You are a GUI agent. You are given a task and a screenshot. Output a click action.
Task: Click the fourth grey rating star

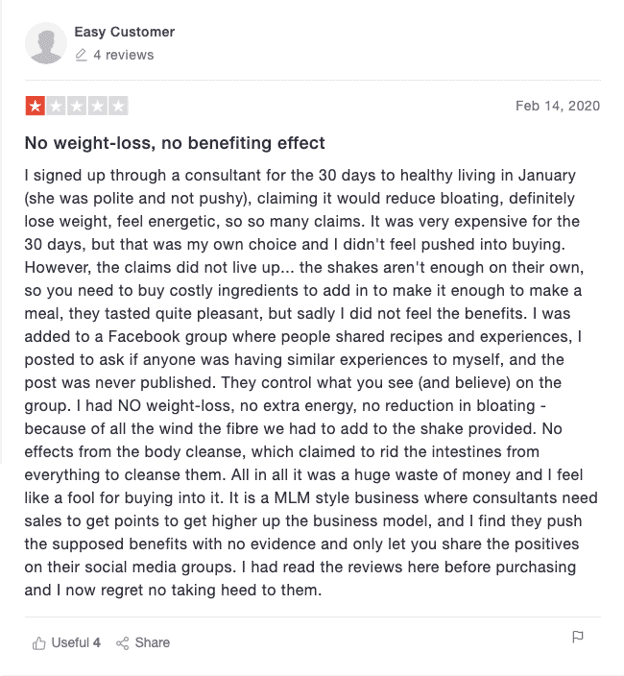point(97,106)
